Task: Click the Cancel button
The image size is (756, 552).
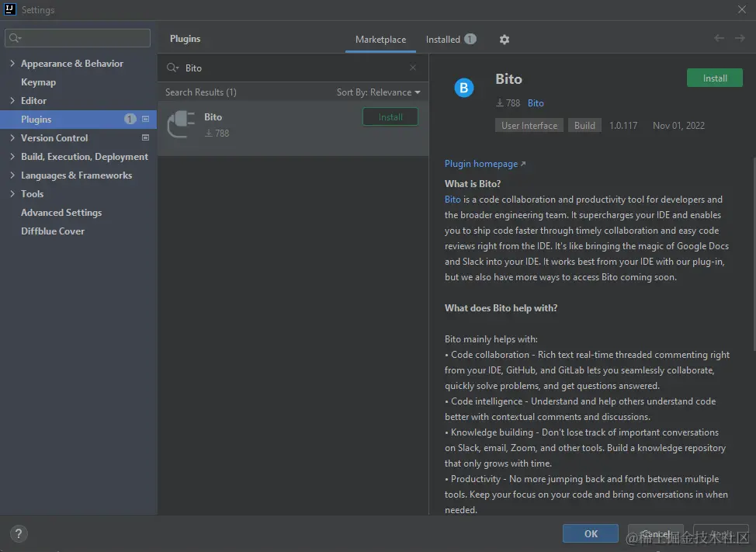Action: [x=655, y=533]
